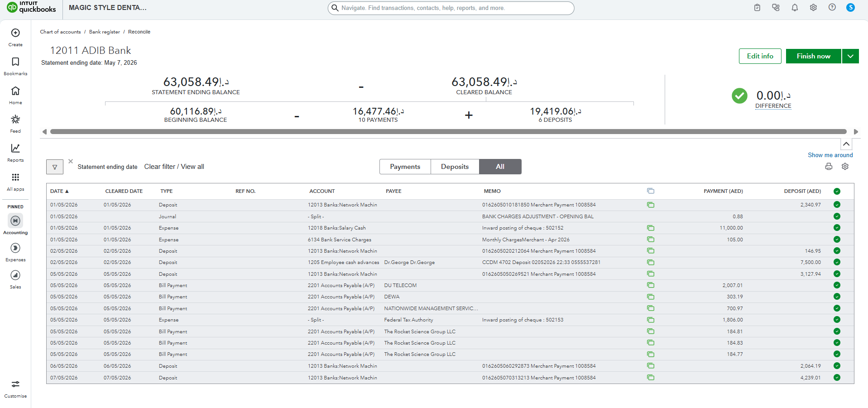Open attachment icon for Dr.George deposit
This screenshot has height=408, width=868.
[651, 263]
